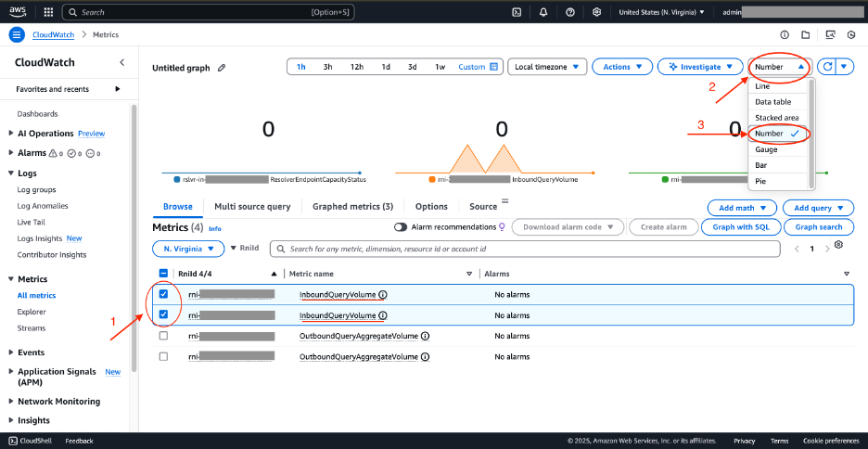Open the Investigate dropdown
868x449 pixels.
pyautogui.click(x=700, y=67)
